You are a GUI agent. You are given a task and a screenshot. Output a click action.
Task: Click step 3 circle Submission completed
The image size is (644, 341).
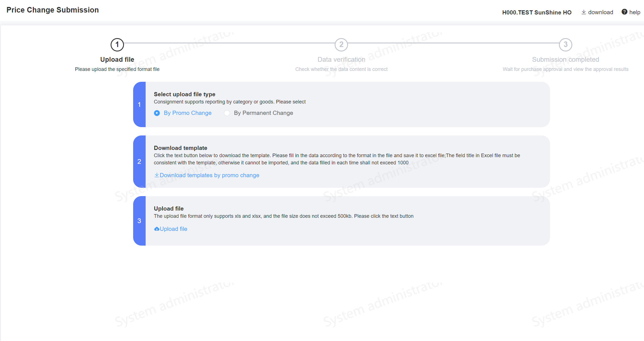565,45
